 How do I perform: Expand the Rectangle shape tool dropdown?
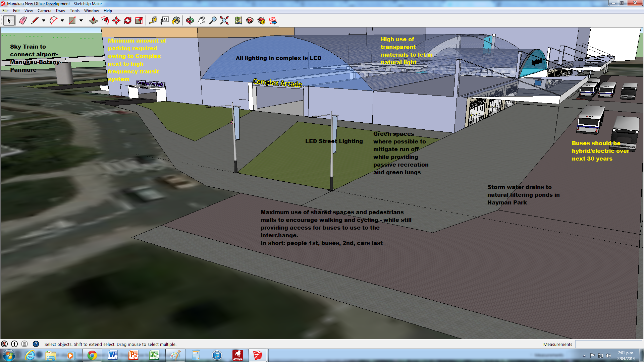tap(81, 20)
